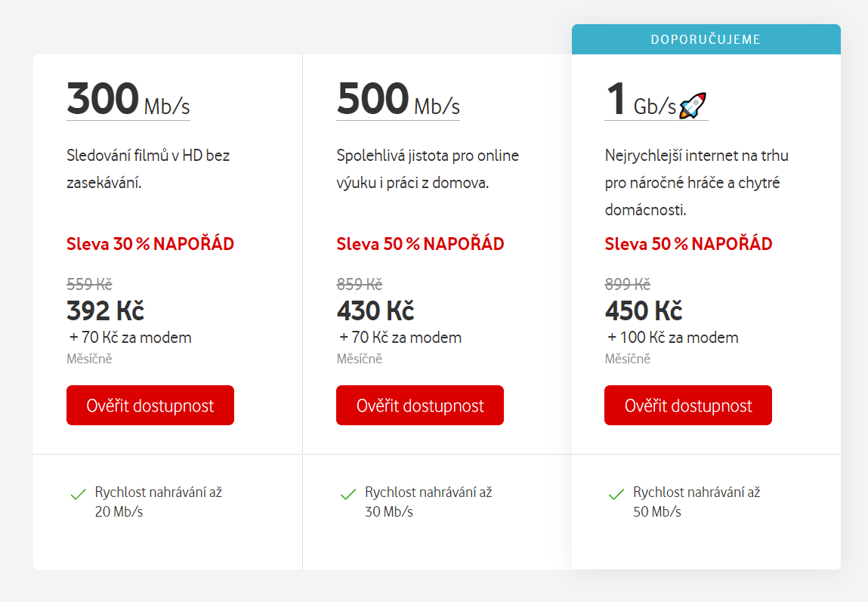Click green checkmark in 300 Mb/s plan
This screenshot has height=602, width=868.
77,495
